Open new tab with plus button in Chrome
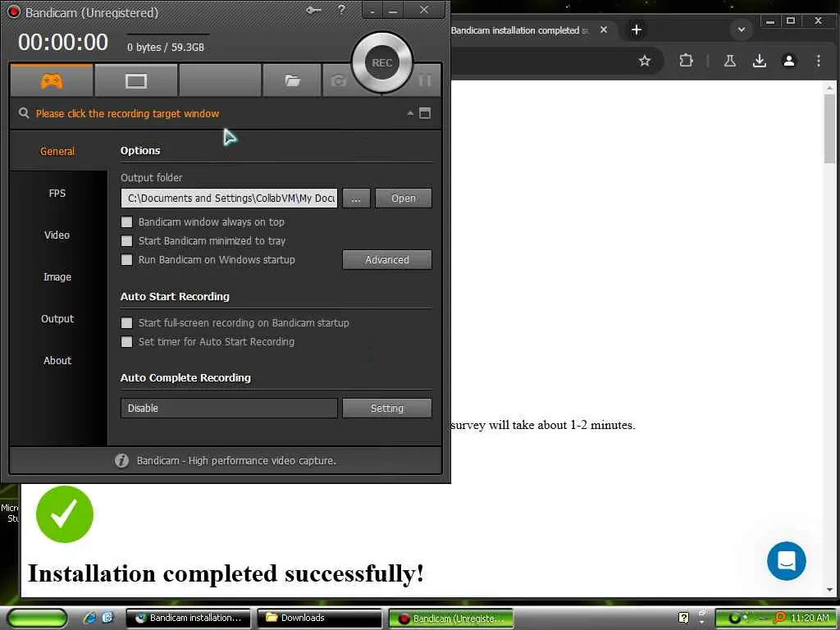840x630 pixels. click(x=637, y=30)
